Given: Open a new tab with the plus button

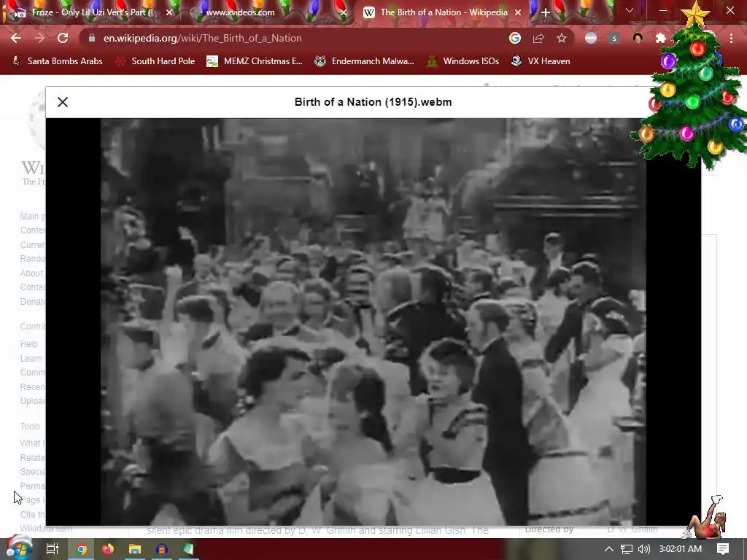Looking at the screenshot, I should pyautogui.click(x=546, y=12).
